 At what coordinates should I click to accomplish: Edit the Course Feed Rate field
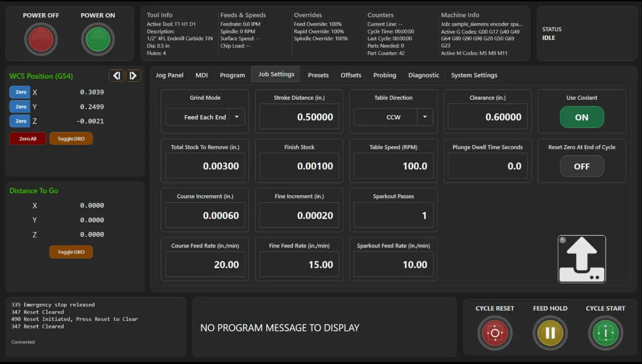pyautogui.click(x=205, y=265)
